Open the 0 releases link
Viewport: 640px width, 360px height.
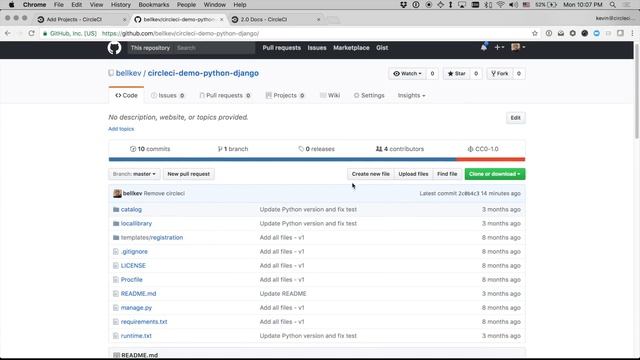point(316,149)
